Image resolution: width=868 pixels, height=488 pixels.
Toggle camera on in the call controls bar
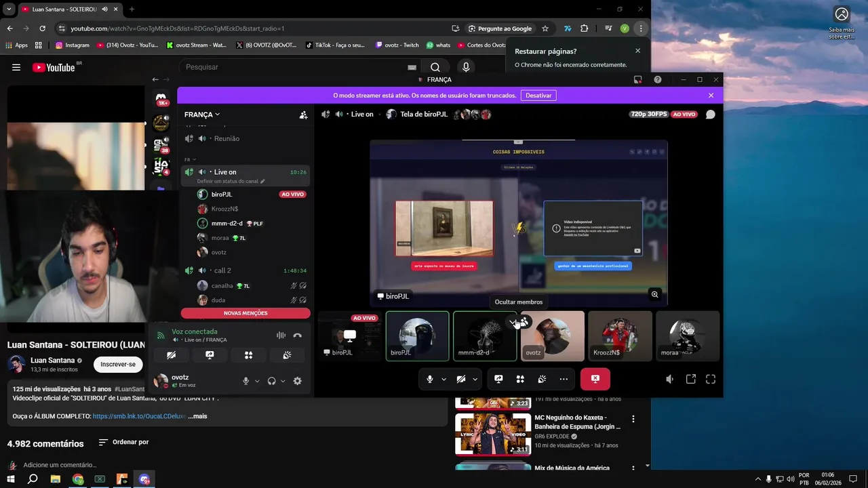(461, 380)
